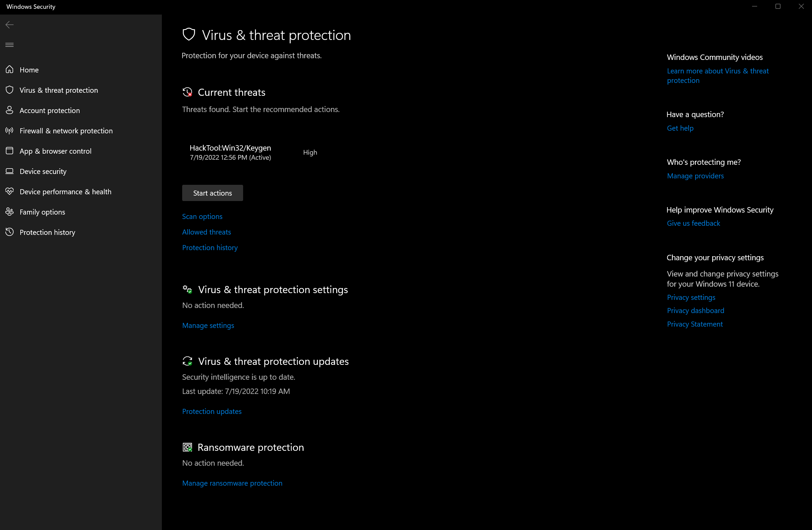Open Family options page
The image size is (812, 530).
click(81, 212)
